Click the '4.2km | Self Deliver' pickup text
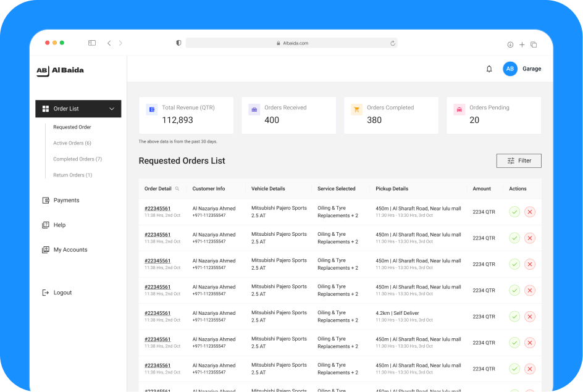Screen dimensions: 583x392 [x=397, y=313]
